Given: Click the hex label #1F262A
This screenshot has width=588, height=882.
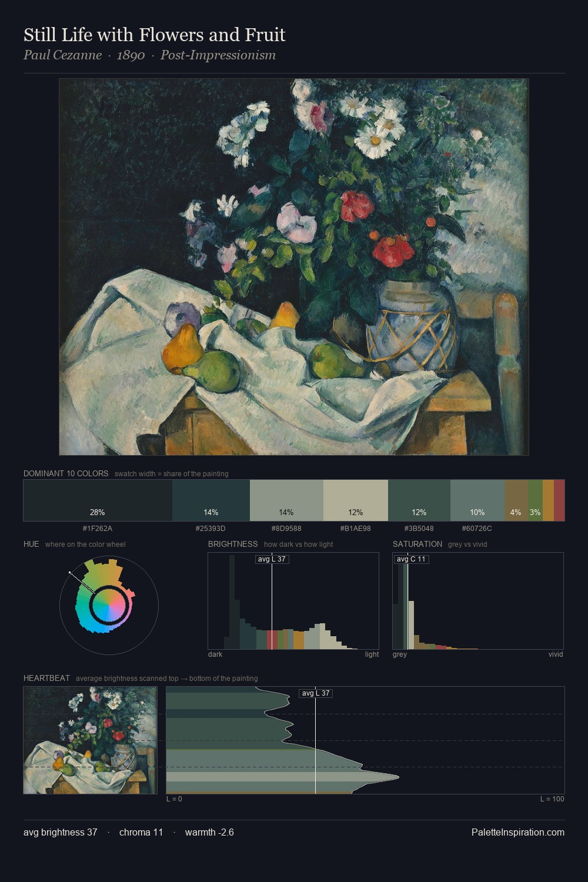Looking at the screenshot, I should click(x=98, y=529).
